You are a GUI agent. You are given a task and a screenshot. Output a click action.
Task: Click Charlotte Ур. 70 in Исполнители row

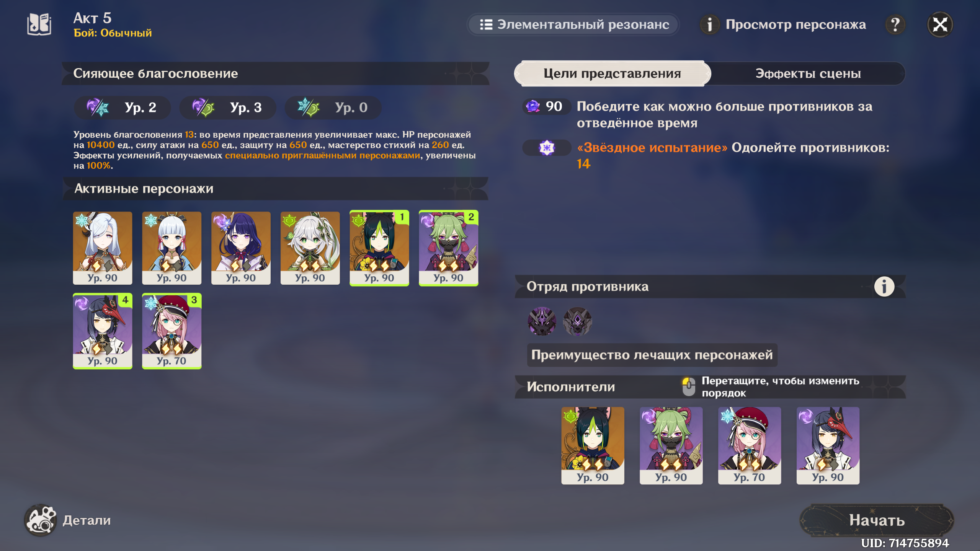749,446
